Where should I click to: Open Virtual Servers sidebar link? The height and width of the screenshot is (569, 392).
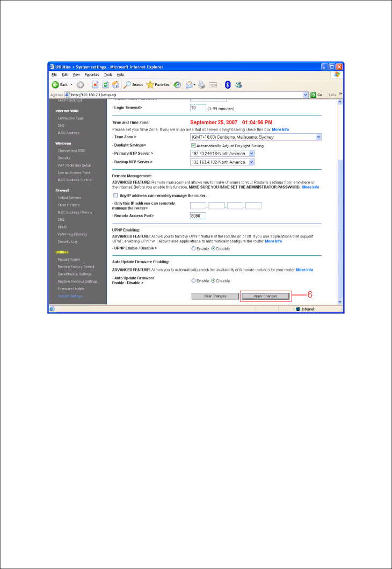point(69,198)
